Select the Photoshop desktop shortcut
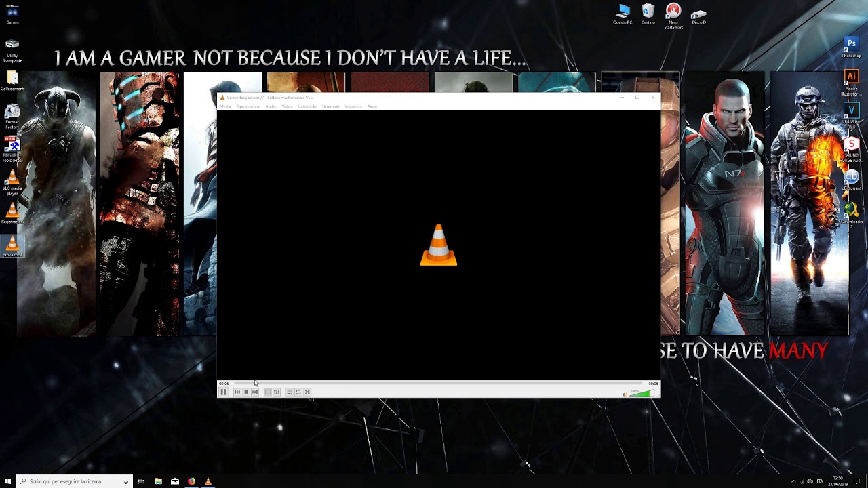The width and height of the screenshot is (868, 488). pyautogui.click(x=852, y=47)
